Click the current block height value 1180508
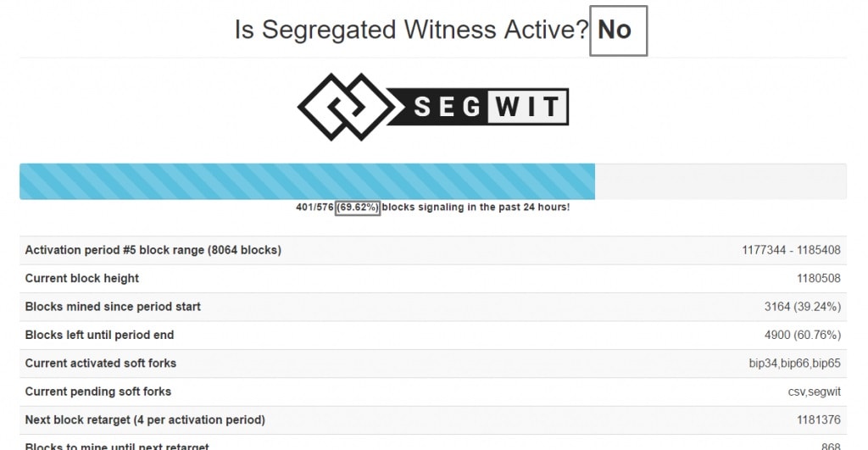The width and height of the screenshot is (868, 450). click(818, 278)
